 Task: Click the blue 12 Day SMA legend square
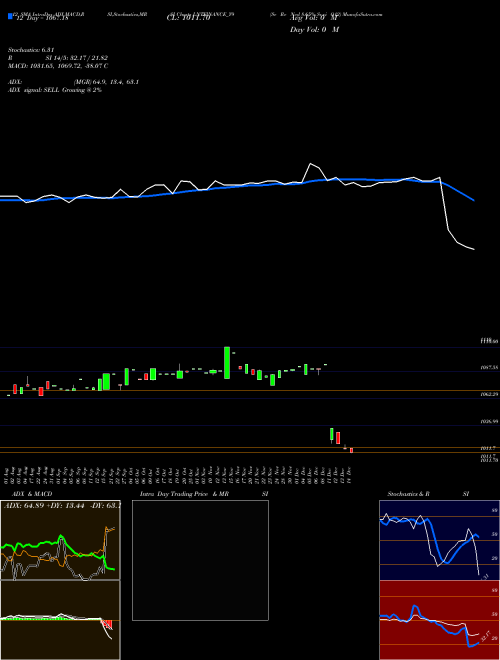coord(10,16)
